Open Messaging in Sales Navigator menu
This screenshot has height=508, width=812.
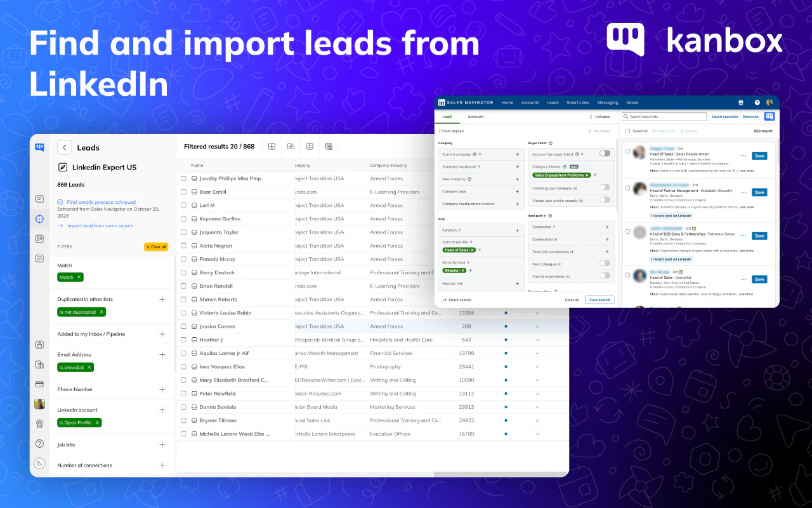[x=608, y=102]
